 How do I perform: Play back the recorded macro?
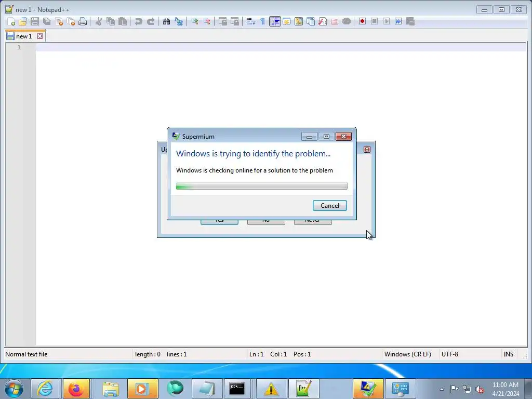point(386,21)
